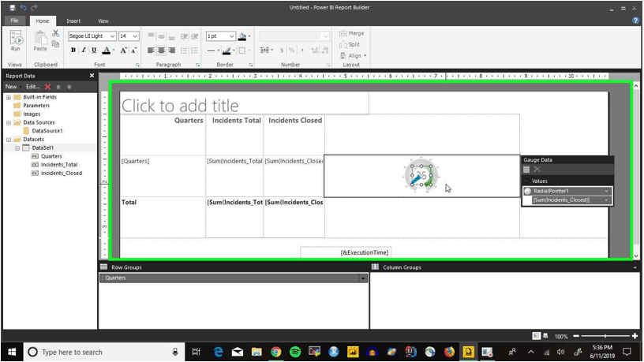Image resolution: width=644 pixels, height=362 pixels.
Task: Open the View ribbon tab
Action: 103,21
